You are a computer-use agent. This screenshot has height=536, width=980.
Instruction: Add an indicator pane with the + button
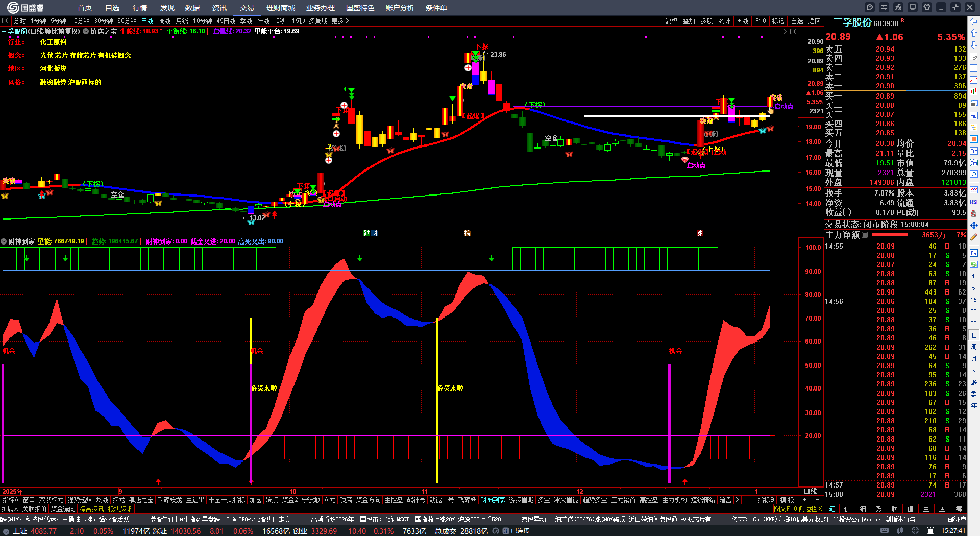(805, 500)
